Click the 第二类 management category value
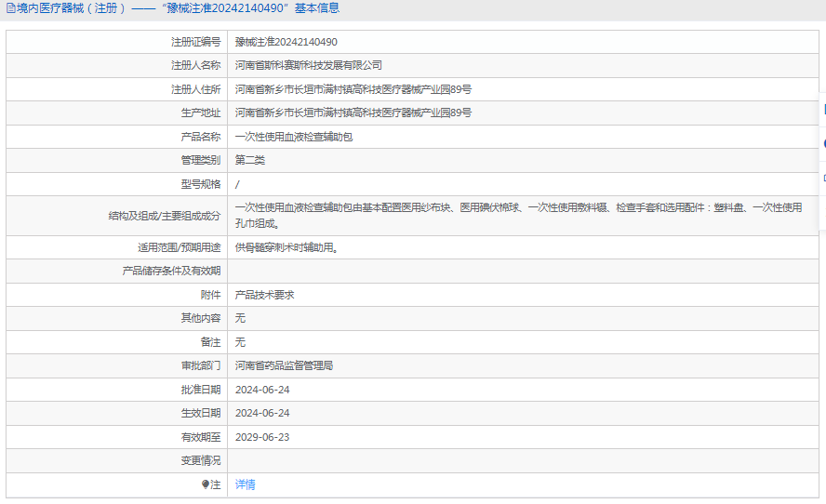This screenshot has width=826, height=504. (x=249, y=160)
